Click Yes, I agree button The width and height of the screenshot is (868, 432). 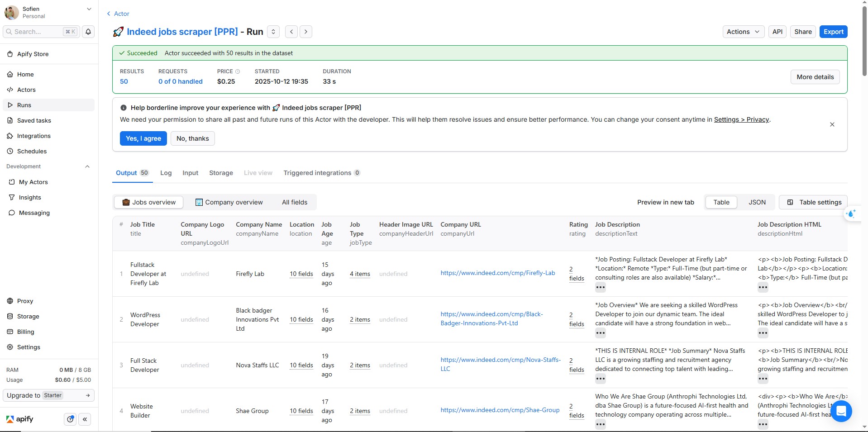coord(143,138)
